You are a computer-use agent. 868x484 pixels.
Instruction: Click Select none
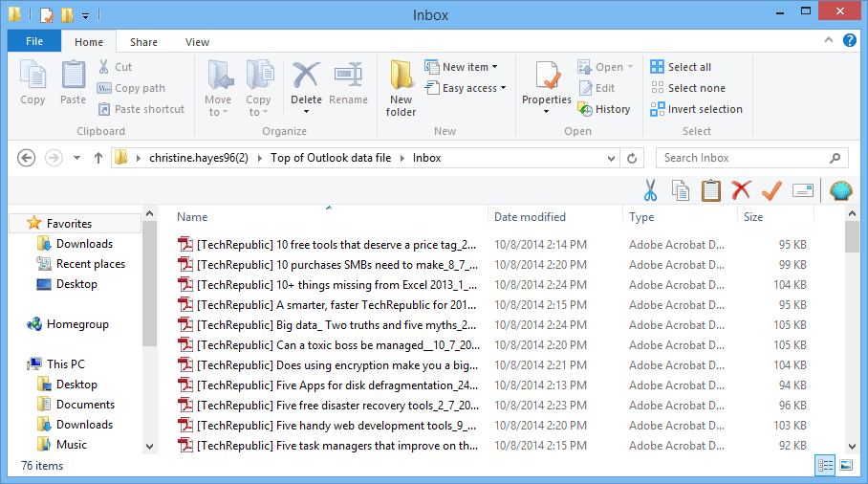[x=687, y=88]
